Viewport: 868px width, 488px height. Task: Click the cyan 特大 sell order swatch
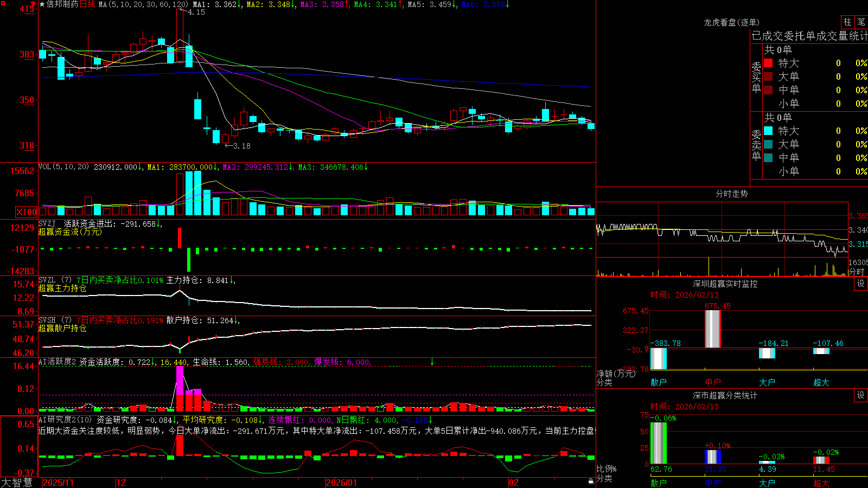(x=768, y=131)
